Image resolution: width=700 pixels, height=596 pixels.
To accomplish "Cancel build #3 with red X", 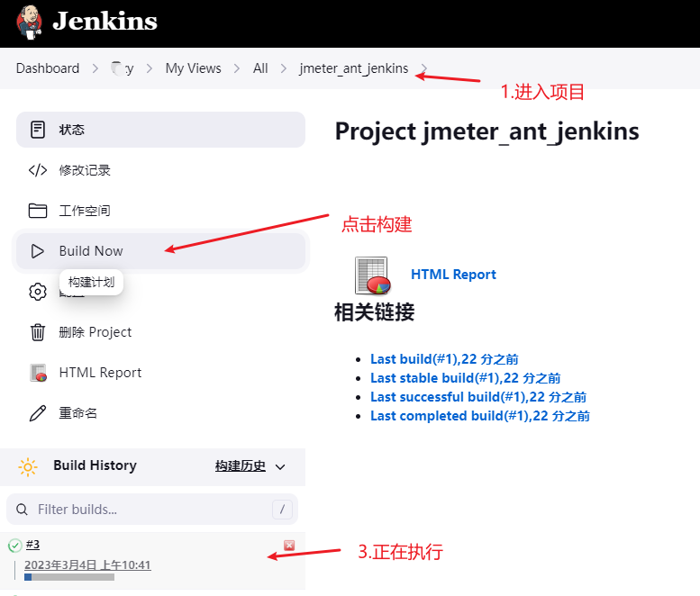I will click(x=289, y=546).
